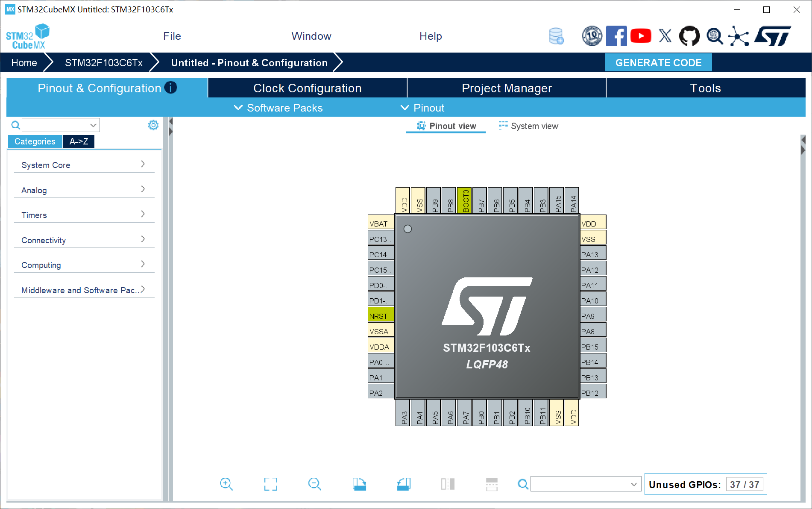
Task: Expand the Analog category
Action: (84, 190)
